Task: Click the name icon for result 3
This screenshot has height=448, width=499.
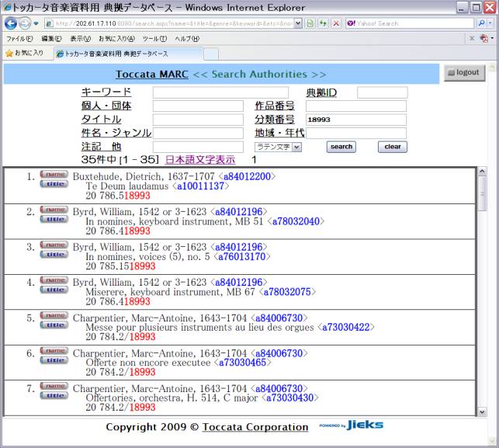Action: [54, 245]
